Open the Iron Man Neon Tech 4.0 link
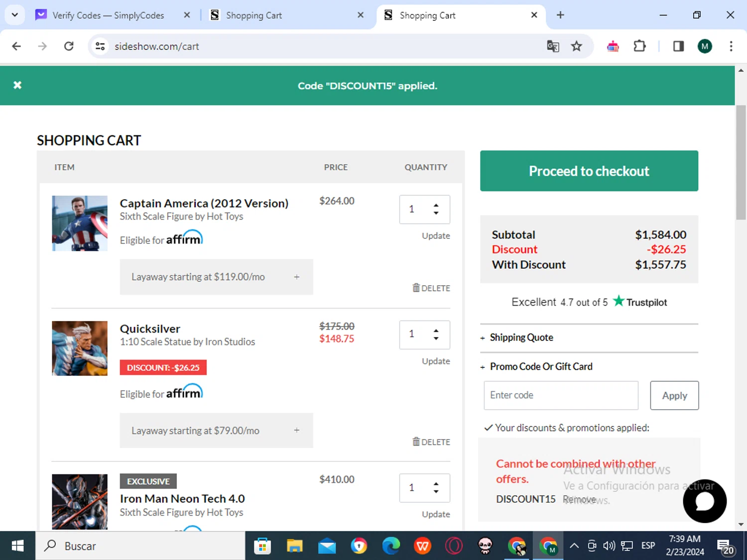The image size is (747, 560). (x=182, y=498)
